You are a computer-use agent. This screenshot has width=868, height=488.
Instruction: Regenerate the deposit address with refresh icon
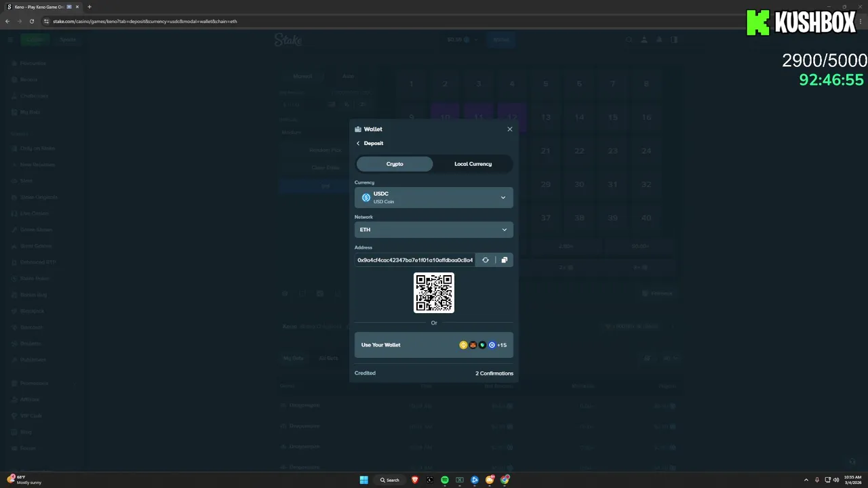486,260
